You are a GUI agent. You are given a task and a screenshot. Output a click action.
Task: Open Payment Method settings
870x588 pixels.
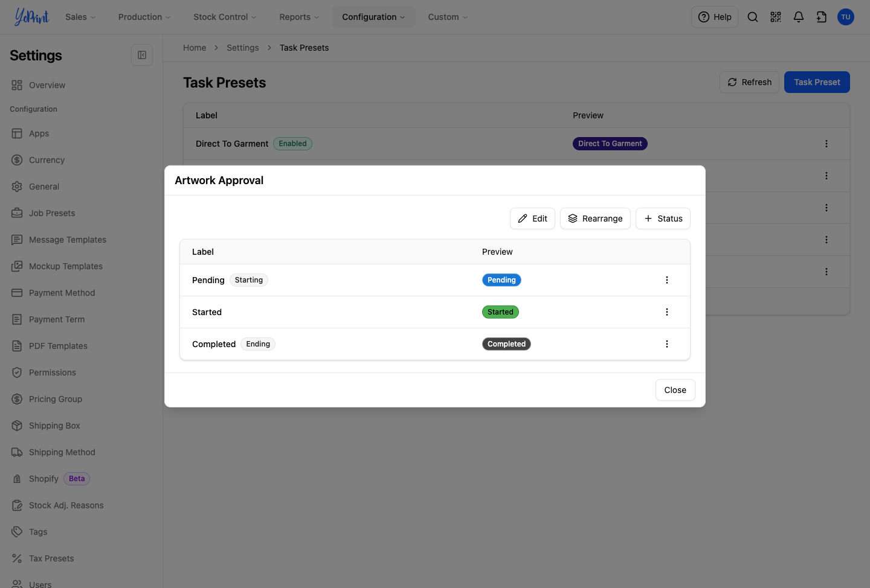62,293
